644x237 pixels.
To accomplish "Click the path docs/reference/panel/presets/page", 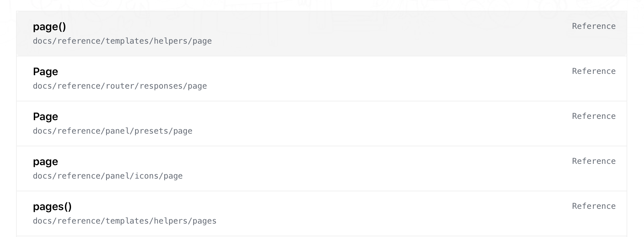I will [x=113, y=131].
